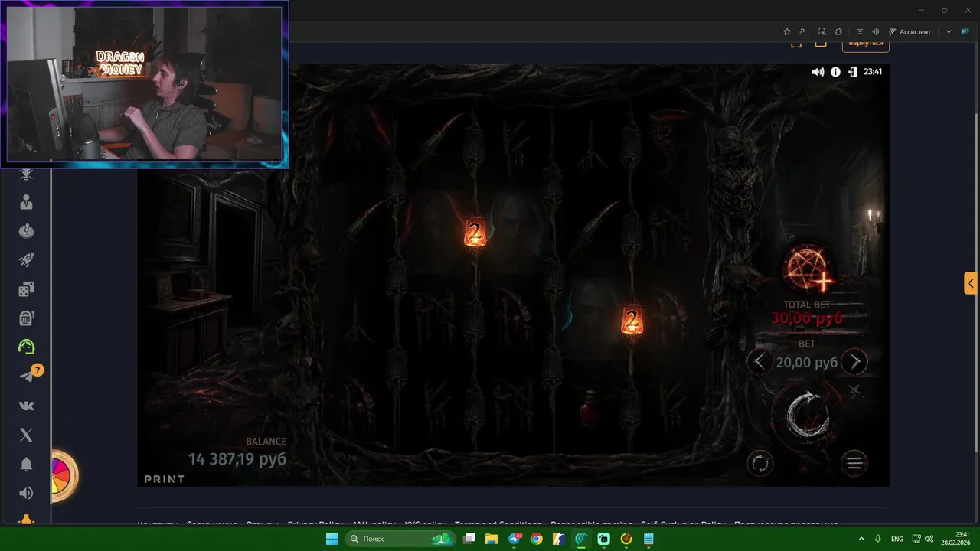The height and width of the screenshot is (551, 980).
Task: Toggle site sound with the sidebar speaker icon
Action: coord(26,493)
